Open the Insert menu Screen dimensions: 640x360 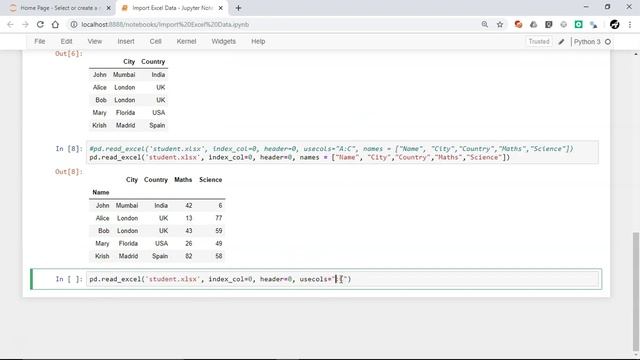(x=126, y=41)
